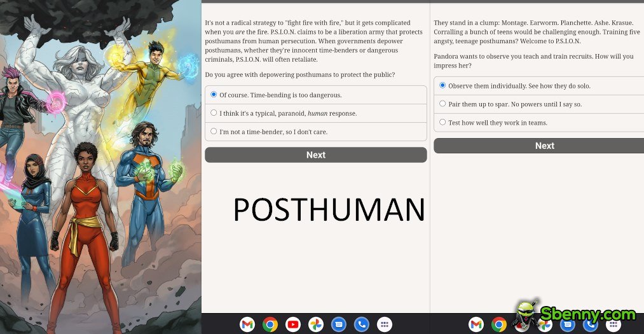Open Gmail in the taskbar under the Pandora screen
The width and height of the screenshot is (644, 334).
tap(476, 324)
